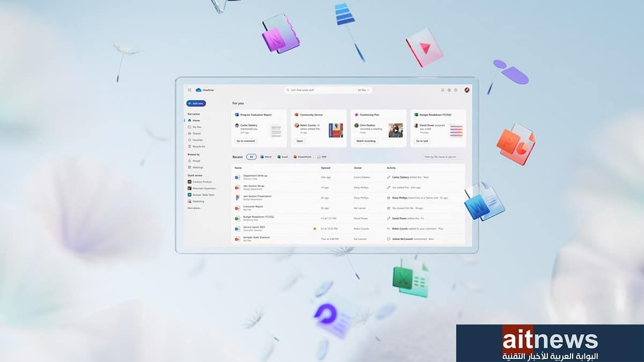Open the app launcher grid icon
Image resolution: width=644 pixels, height=362 pixels.
point(189,90)
